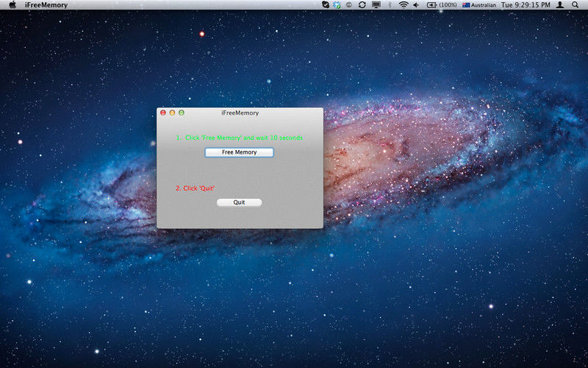
Task: Click the battery status icon
Action: click(431, 5)
